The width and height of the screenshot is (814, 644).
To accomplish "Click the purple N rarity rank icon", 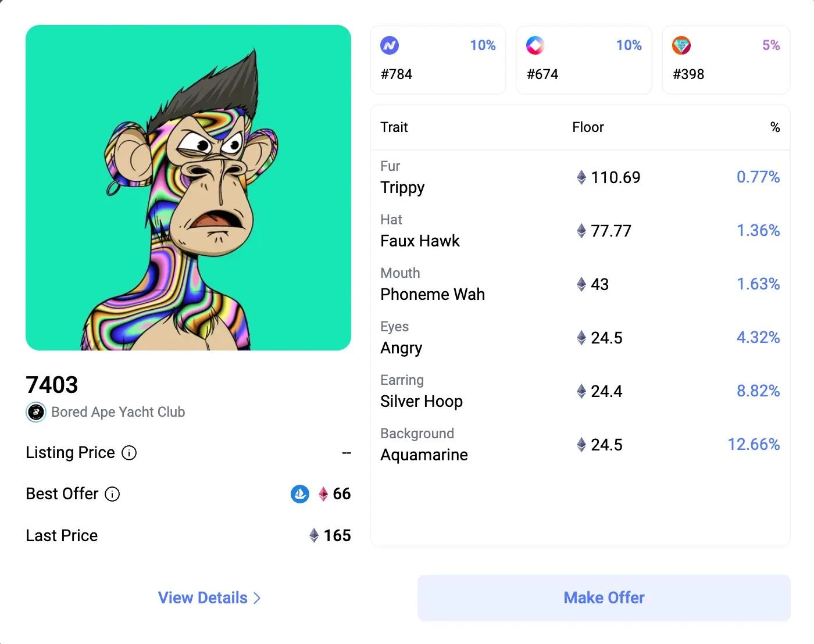I will 390,45.
